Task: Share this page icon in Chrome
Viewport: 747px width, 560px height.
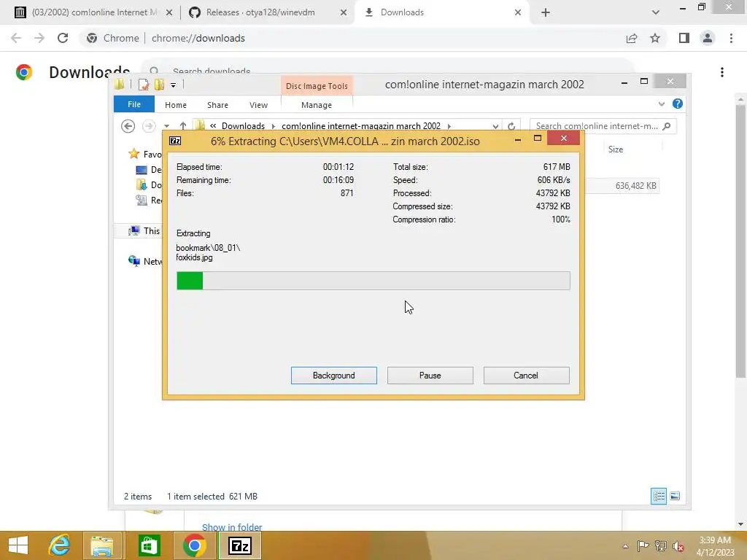Action: [x=632, y=38]
